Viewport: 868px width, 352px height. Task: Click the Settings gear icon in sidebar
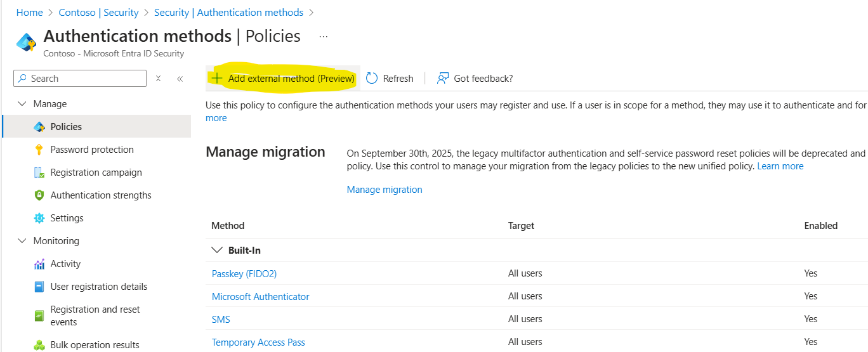[39, 218]
